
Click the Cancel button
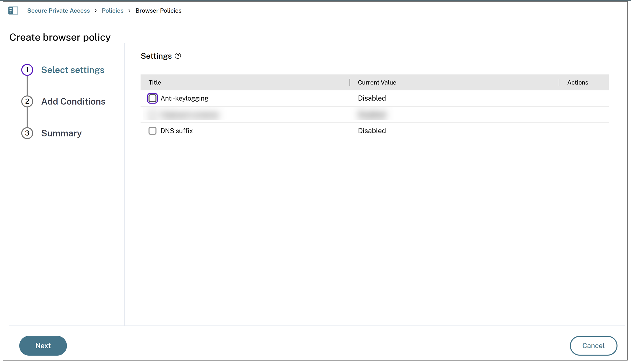[x=593, y=346]
